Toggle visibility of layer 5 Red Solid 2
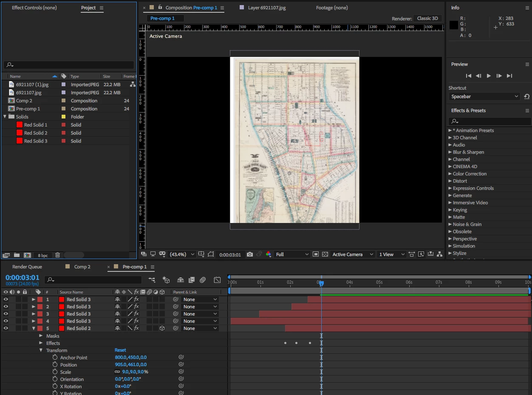 (x=6, y=328)
